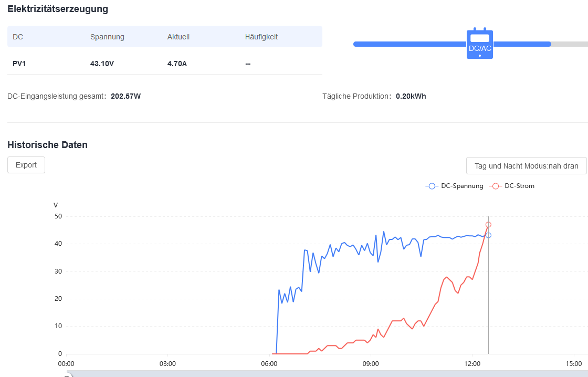Screen dimensions: 588x377
Task: Click the Spannung column header
Action: (107, 37)
